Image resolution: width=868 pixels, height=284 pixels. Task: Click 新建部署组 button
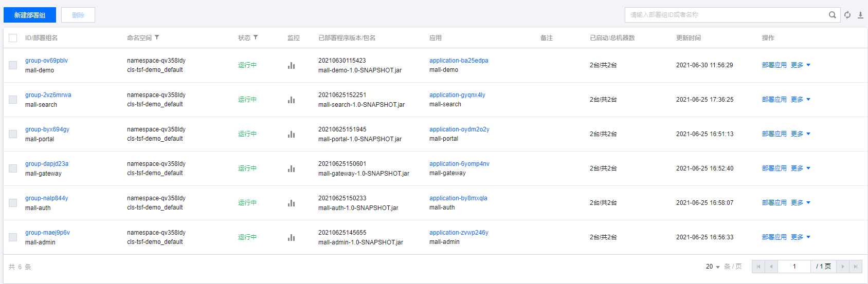tap(30, 15)
